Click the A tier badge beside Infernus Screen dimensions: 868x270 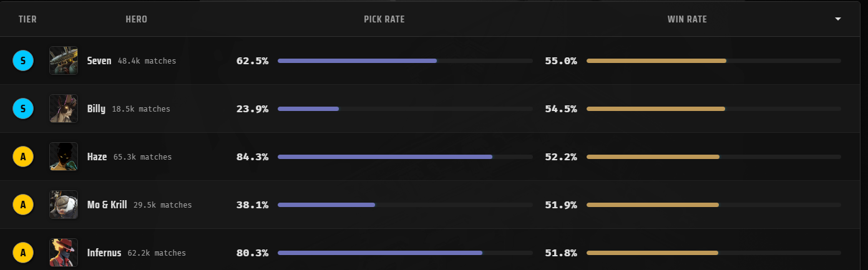click(x=23, y=253)
